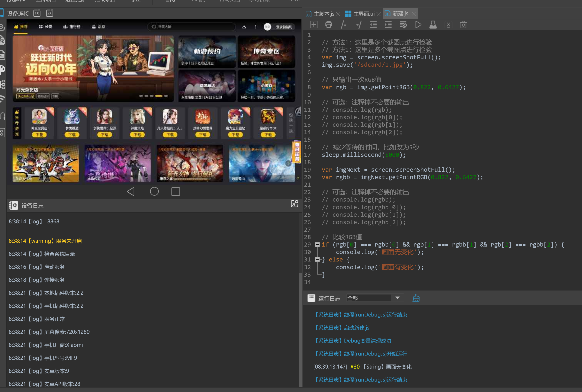Click the sleep.millisecond(5000) code line
This screenshot has height=392, width=582.
pos(364,155)
